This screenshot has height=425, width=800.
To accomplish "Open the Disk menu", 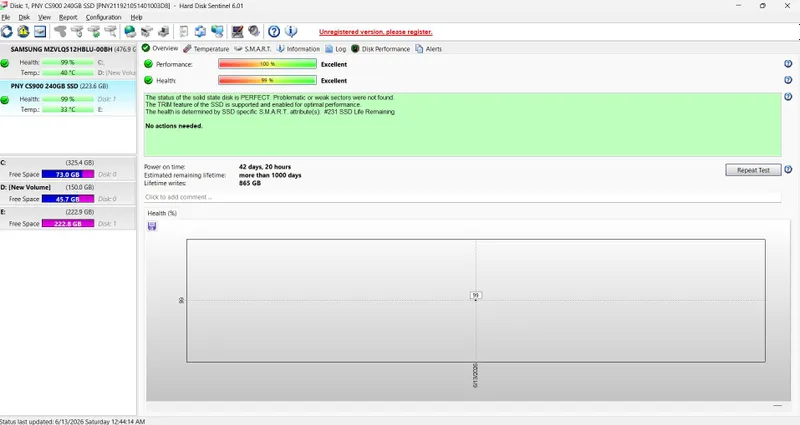I will 24,17.
